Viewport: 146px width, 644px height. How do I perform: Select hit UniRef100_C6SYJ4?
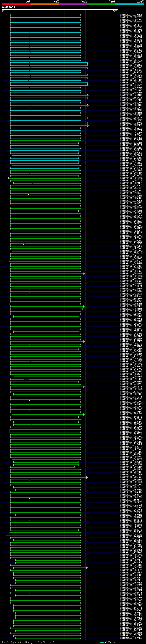[131, 55]
